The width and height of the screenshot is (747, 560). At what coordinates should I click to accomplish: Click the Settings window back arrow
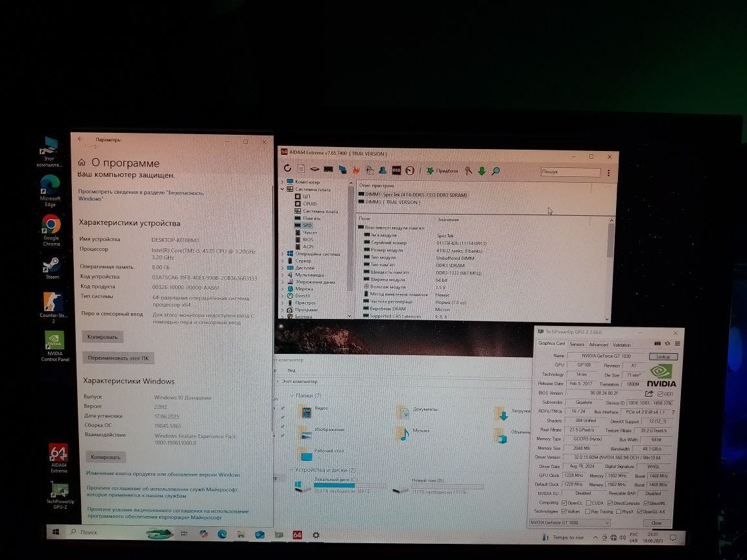click(x=80, y=139)
